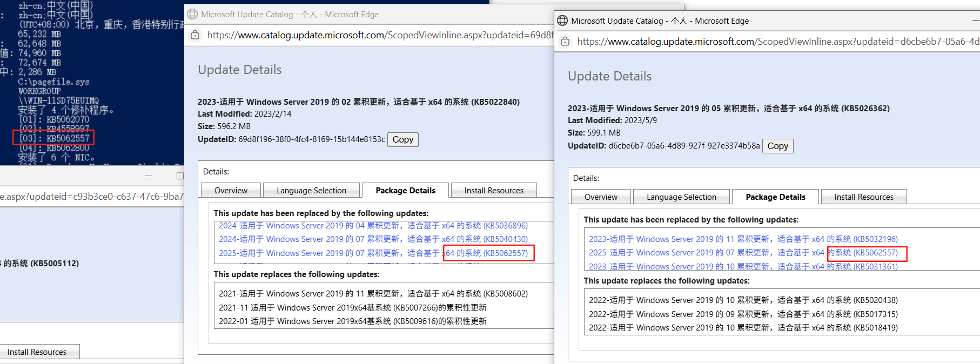Open Install Resources tab in KB5005112 window
This screenshot has height=364, width=980.
(x=37, y=352)
